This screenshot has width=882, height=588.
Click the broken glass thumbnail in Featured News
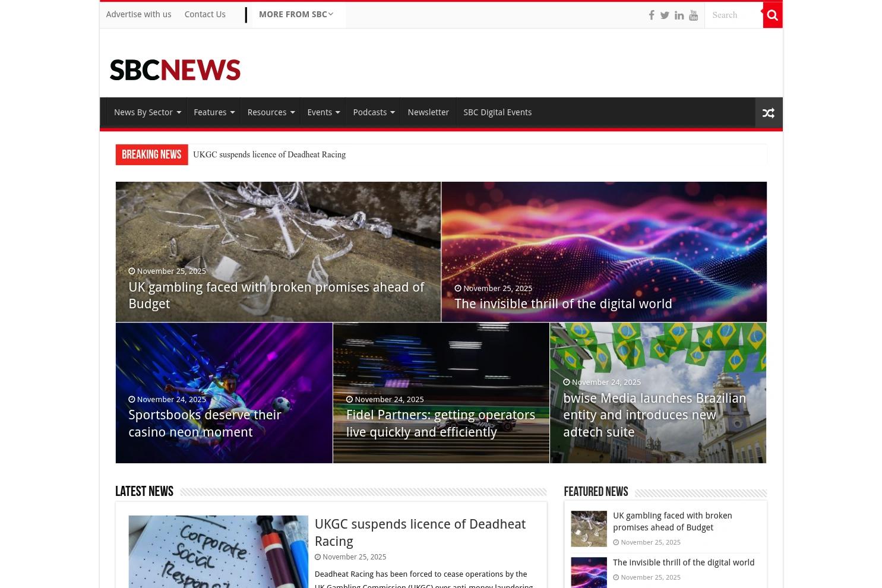[589, 529]
